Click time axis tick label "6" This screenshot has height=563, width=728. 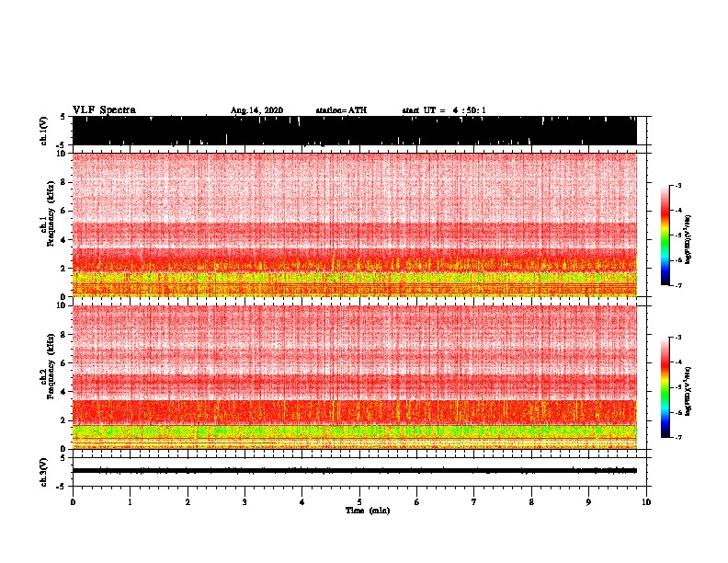(417, 502)
